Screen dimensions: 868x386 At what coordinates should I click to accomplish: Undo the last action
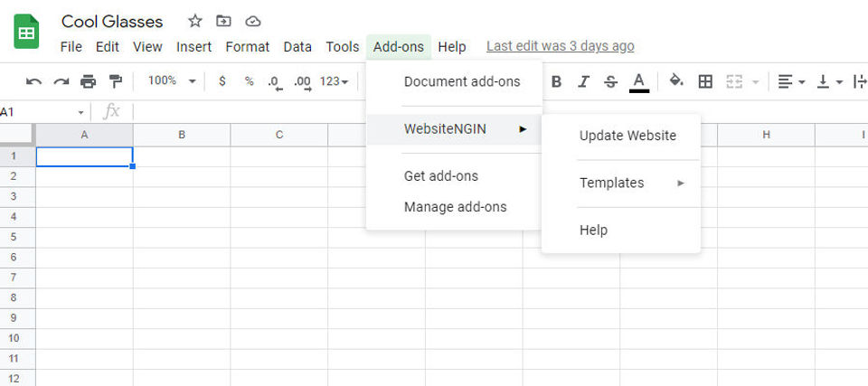point(33,82)
